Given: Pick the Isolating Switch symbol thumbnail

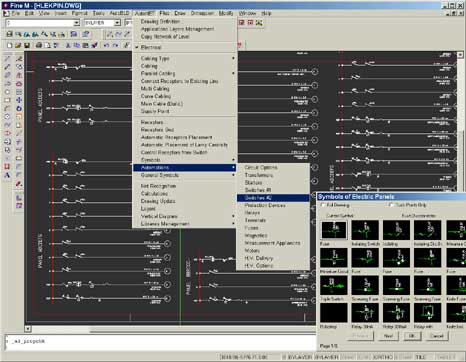Looking at the screenshot, I should pyautogui.click(x=365, y=230).
